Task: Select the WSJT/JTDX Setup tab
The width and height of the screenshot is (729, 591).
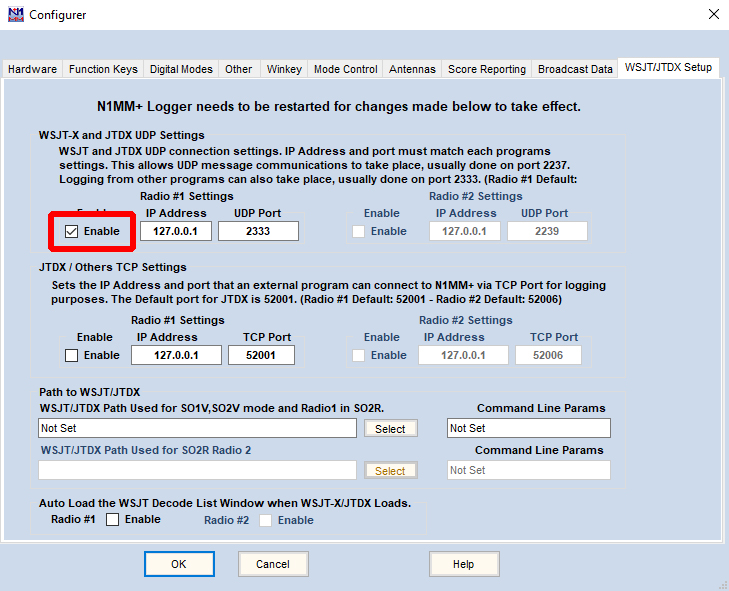Action: 668,67
